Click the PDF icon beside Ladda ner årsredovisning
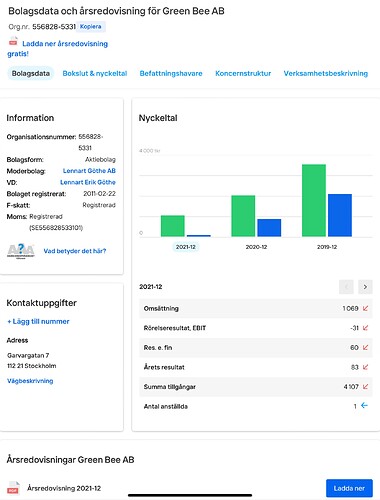Screen dimensions: 380x500 coord(13,42)
